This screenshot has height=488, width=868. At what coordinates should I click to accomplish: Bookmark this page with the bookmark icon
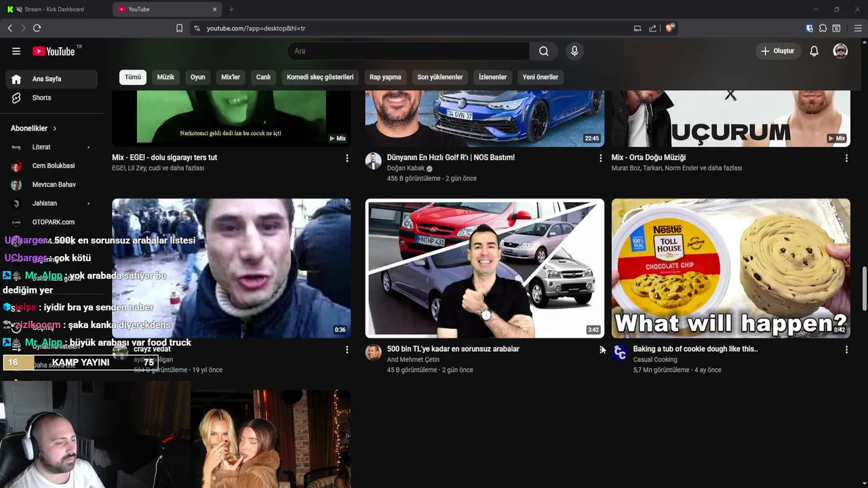pos(179,28)
